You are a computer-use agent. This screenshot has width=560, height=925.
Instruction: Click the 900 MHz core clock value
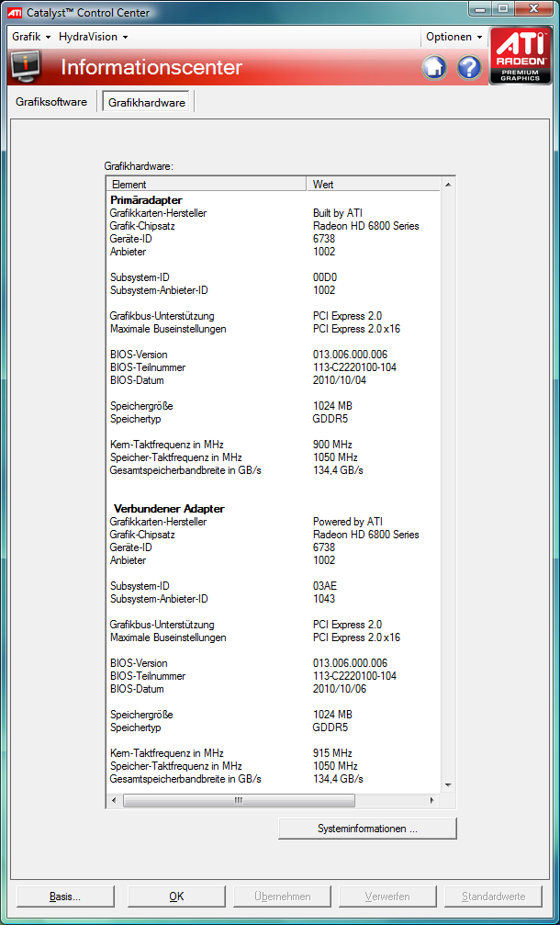tap(332, 445)
